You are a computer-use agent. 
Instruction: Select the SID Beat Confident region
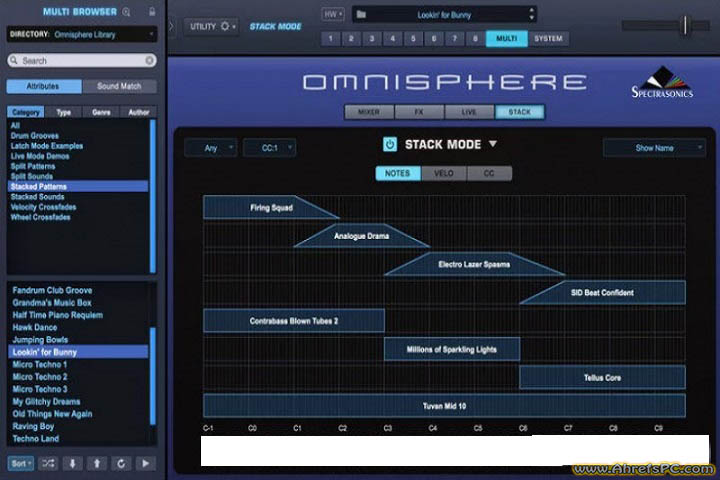pyautogui.click(x=602, y=293)
